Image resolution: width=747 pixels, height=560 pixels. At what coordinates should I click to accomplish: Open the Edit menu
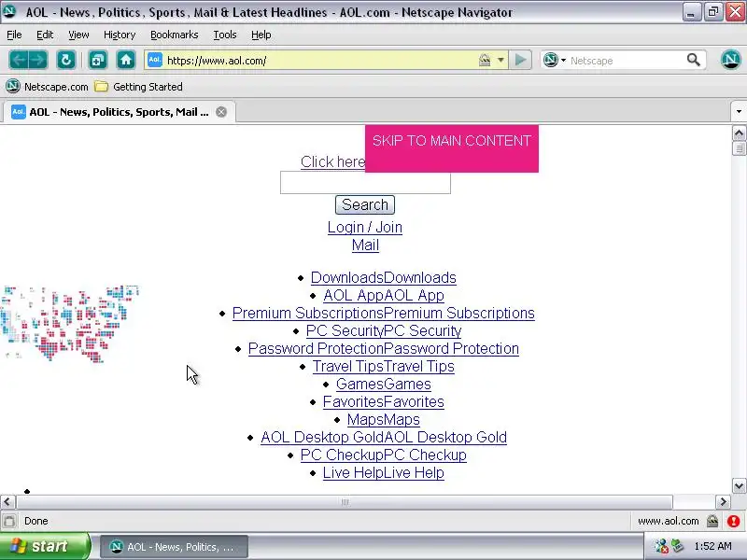[45, 35]
